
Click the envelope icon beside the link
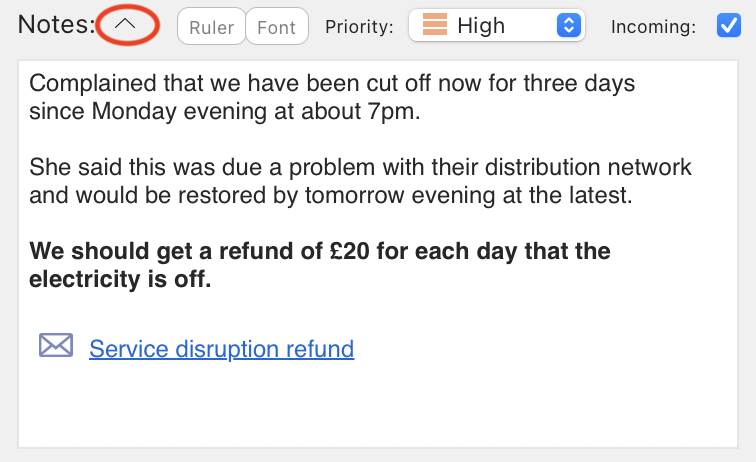coord(56,346)
